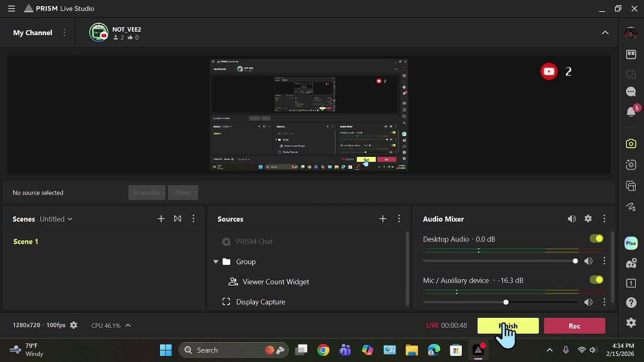Viewport: 644px width, 362px height.
Task: Expand the CPU usage details arrow
Action: tap(128, 325)
